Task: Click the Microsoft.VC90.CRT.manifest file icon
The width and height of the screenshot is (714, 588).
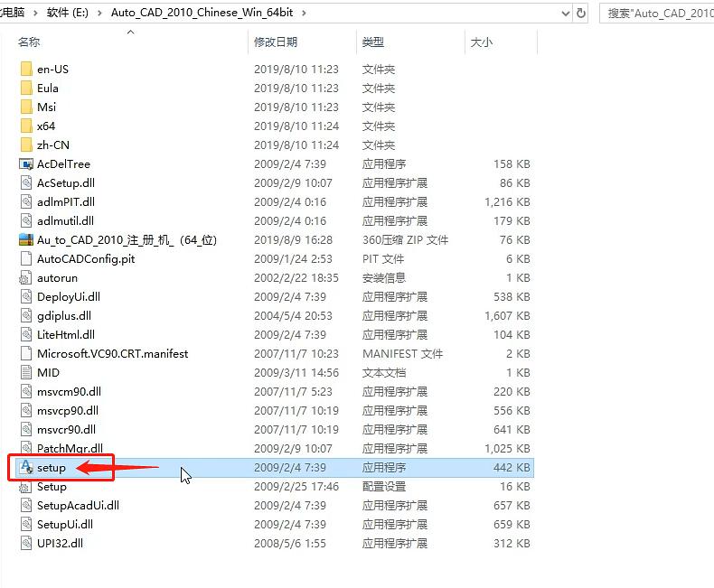Action: (26, 354)
